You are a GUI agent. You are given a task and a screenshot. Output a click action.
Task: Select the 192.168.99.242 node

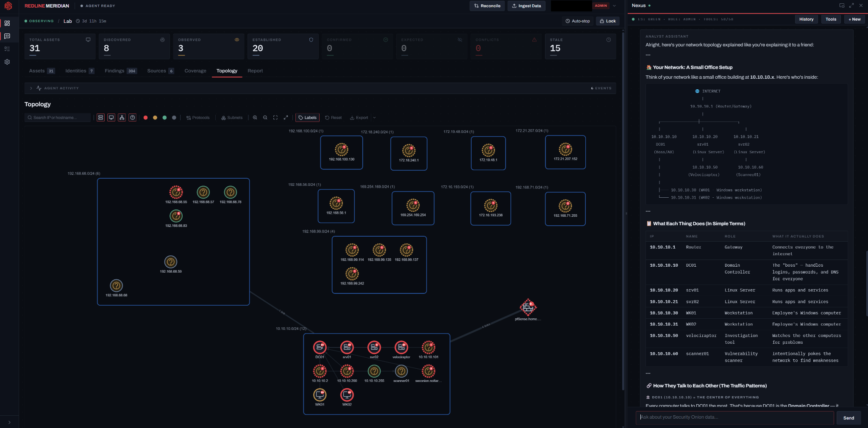[x=352, y=274]
